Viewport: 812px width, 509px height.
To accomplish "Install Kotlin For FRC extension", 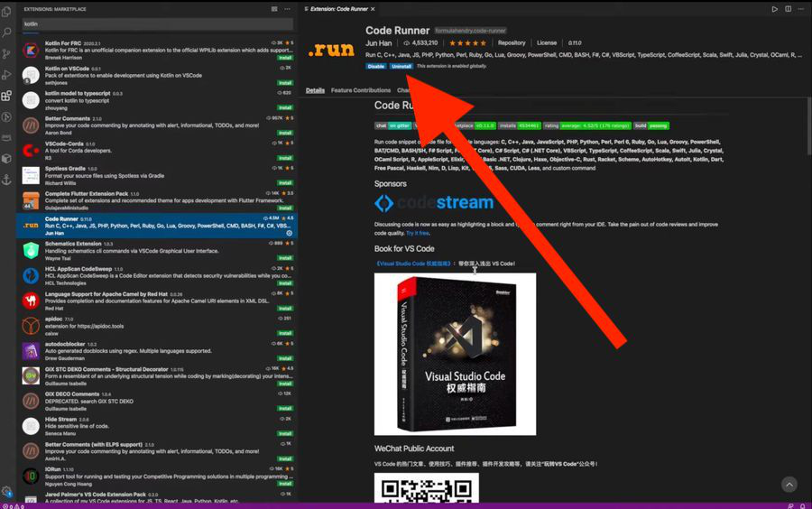I will (285, 58).
